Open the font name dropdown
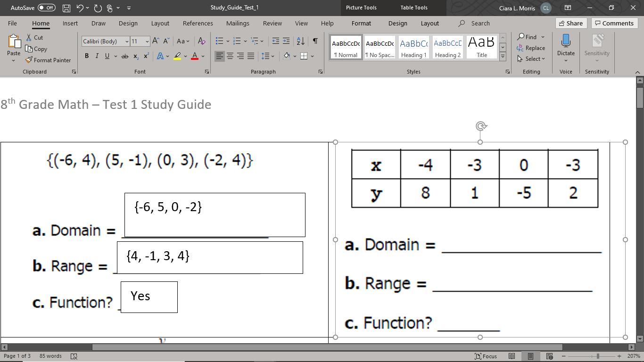644x362 pixels. pos(126,41)
